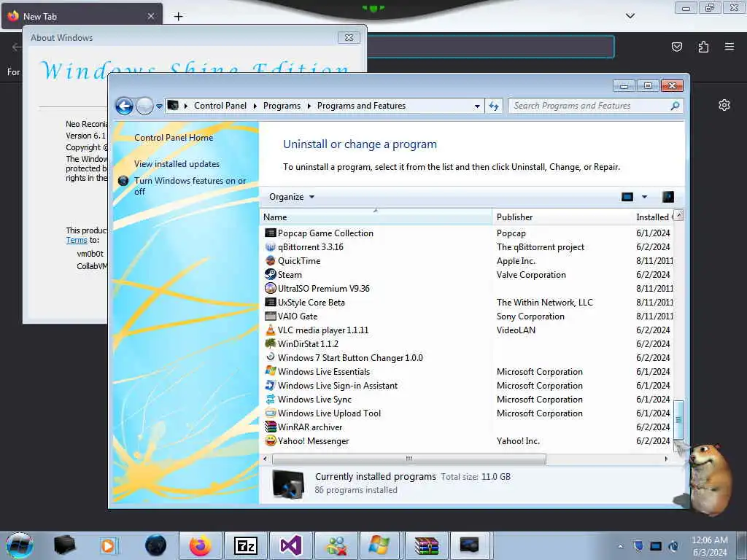Select the QuickTime program icon

tap(270, 260)
